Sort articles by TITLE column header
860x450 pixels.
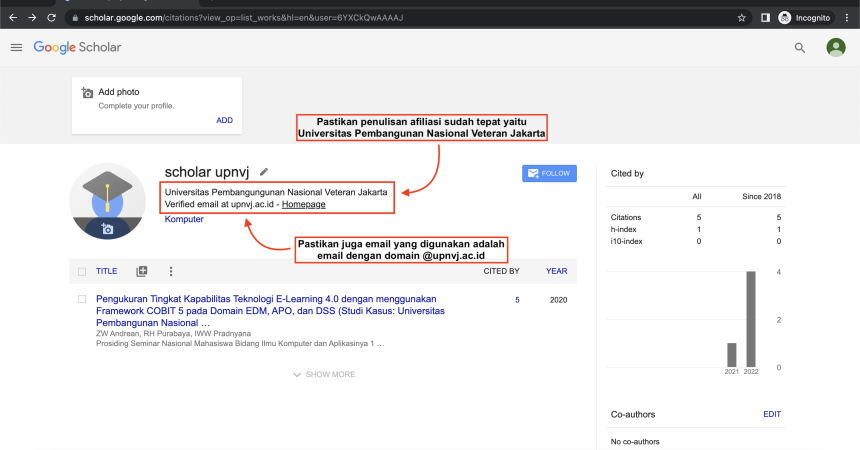(106, 271)
